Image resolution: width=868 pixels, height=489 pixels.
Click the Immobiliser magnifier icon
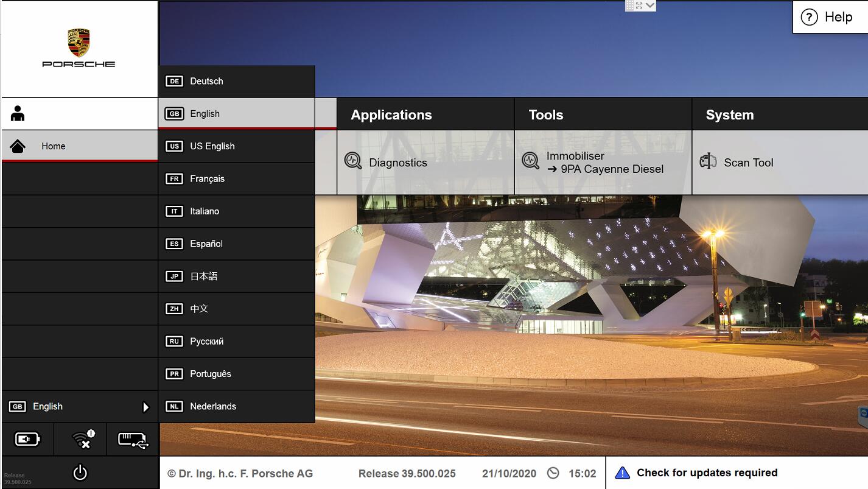531,161
